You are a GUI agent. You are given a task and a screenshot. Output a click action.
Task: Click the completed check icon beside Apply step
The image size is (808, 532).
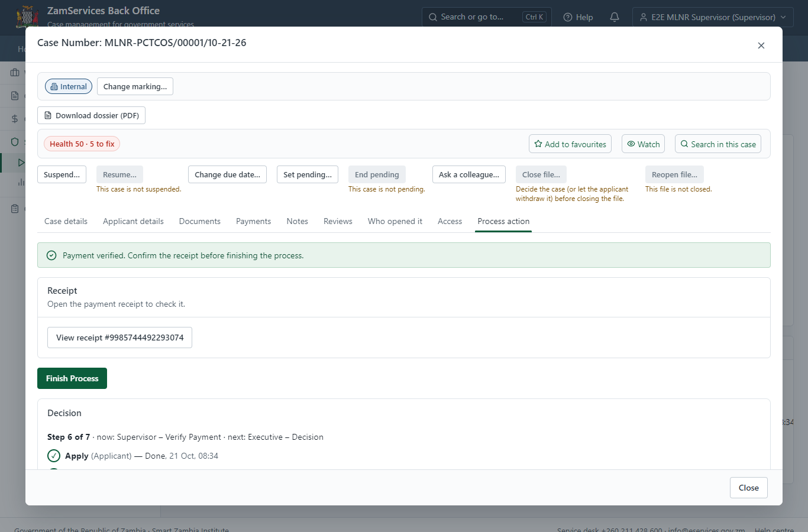pyautogui.click(x=54, y=456)
